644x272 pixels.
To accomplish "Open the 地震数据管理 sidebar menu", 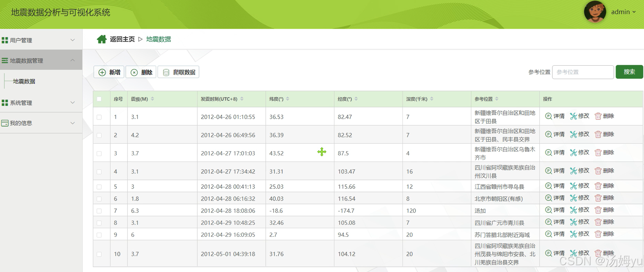I will (41, 60).
